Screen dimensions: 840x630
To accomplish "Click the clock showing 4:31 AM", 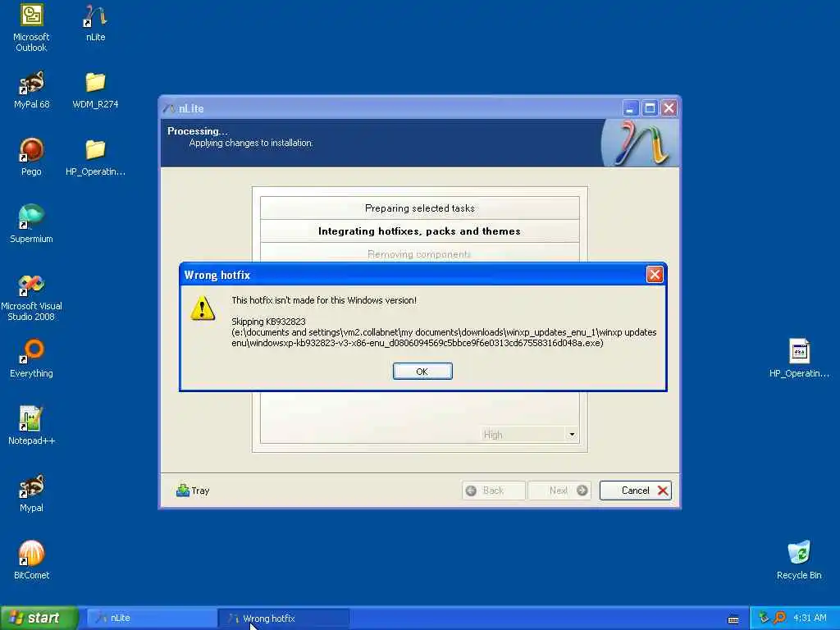I will (810, 619).
